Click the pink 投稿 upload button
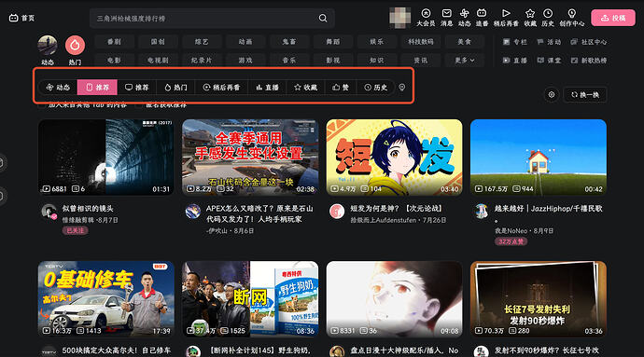This screenshot has width=644, height=357. click(613, 18)
